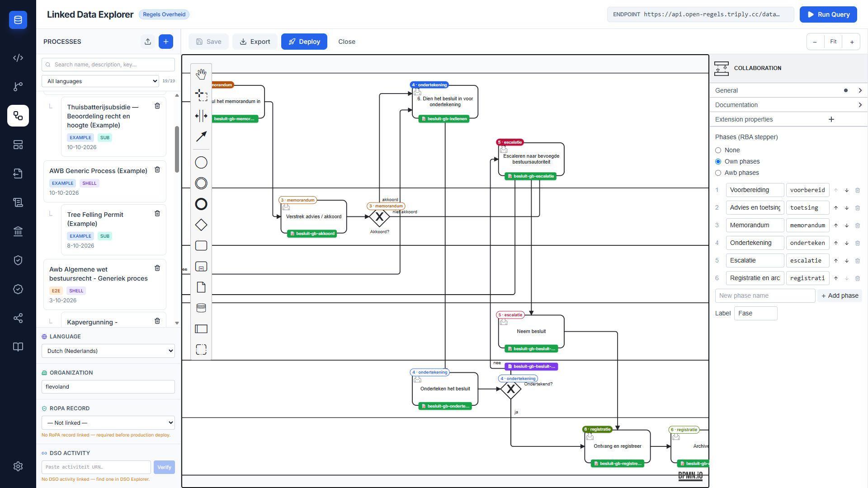This screenshot has height=488, width=868.
Task: Click the process list scrollbar
Action: pyautogui.click(x=177, y=149)
